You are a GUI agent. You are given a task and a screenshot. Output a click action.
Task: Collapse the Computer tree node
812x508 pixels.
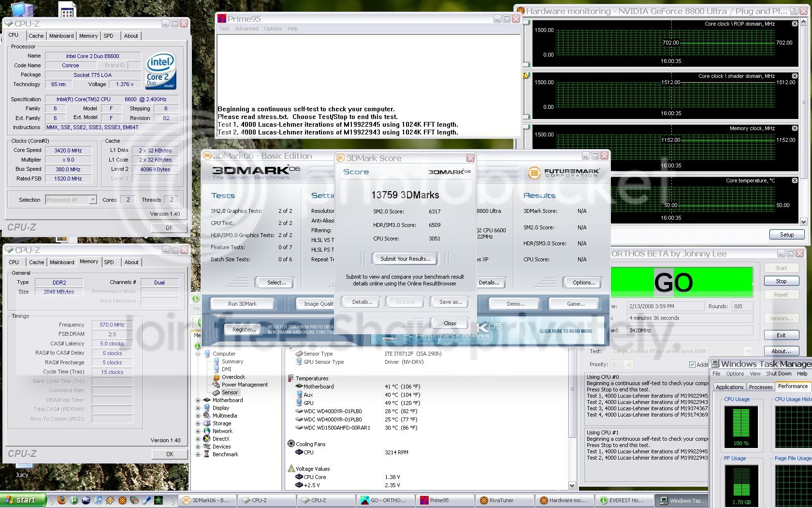(x=198, y=354)
